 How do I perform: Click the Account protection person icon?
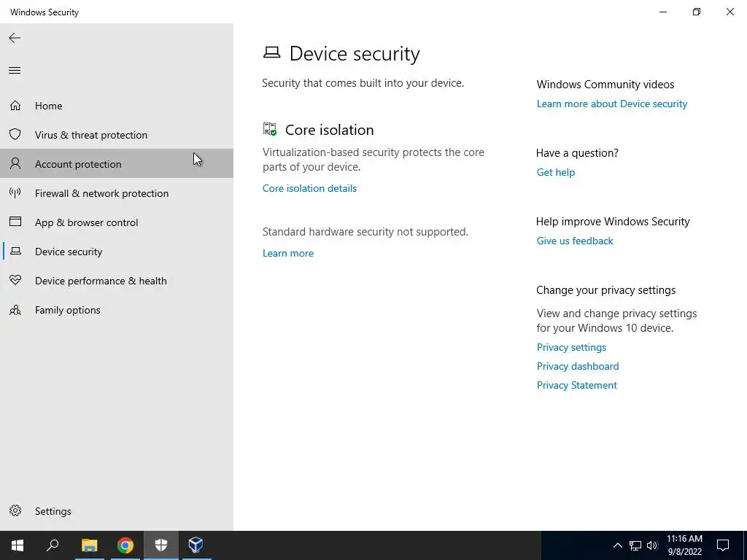click(15, 163)
